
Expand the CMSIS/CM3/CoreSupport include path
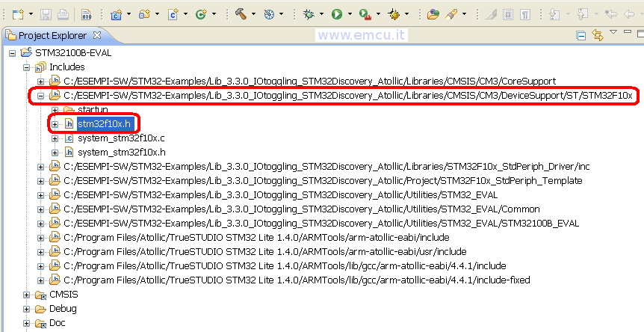click(x=40, y=82)
